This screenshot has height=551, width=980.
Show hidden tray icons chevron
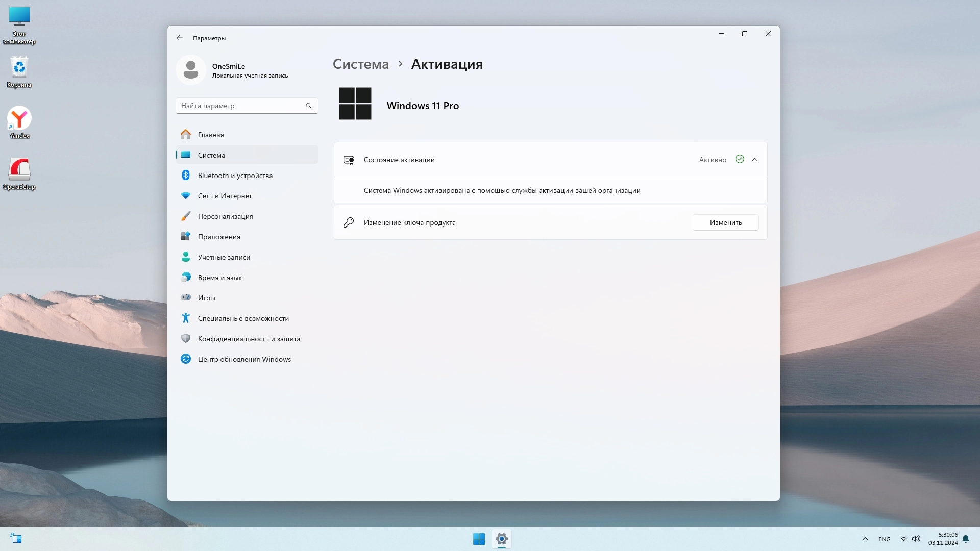865,539
